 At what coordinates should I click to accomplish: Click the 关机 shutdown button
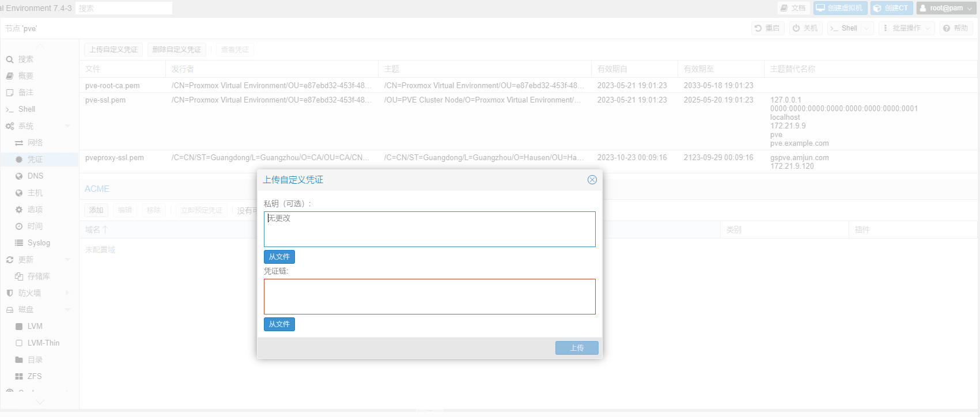(805, 28)
